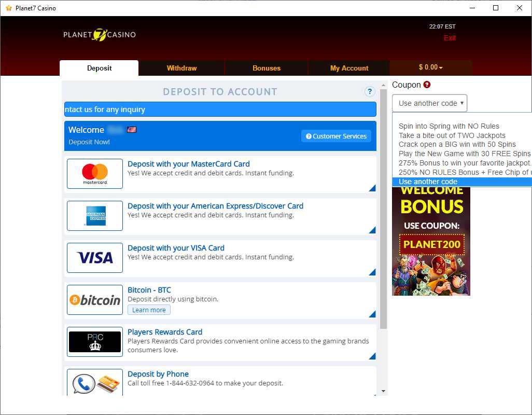This screenshot has width=532, height=415.
Task: Expand the American Express/Discover option corner arrow
Action: pyautogui.click(x=372, y=230)
